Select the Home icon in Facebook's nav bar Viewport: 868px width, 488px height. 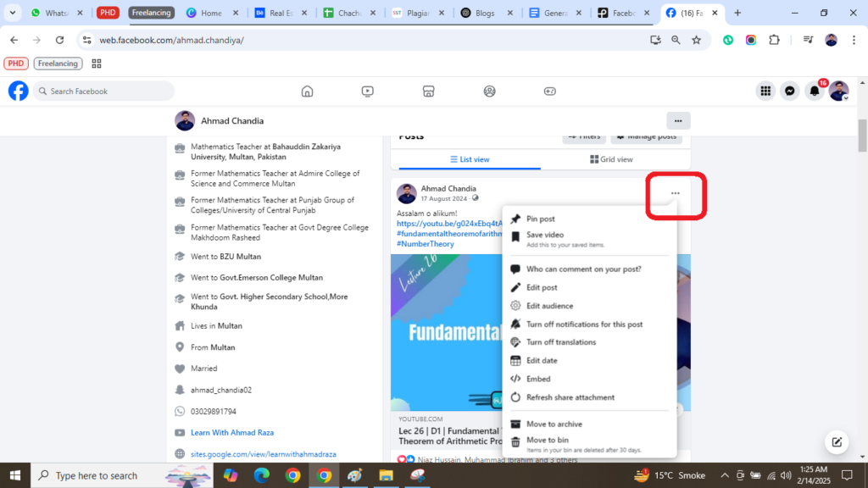(x=307, y=91)
